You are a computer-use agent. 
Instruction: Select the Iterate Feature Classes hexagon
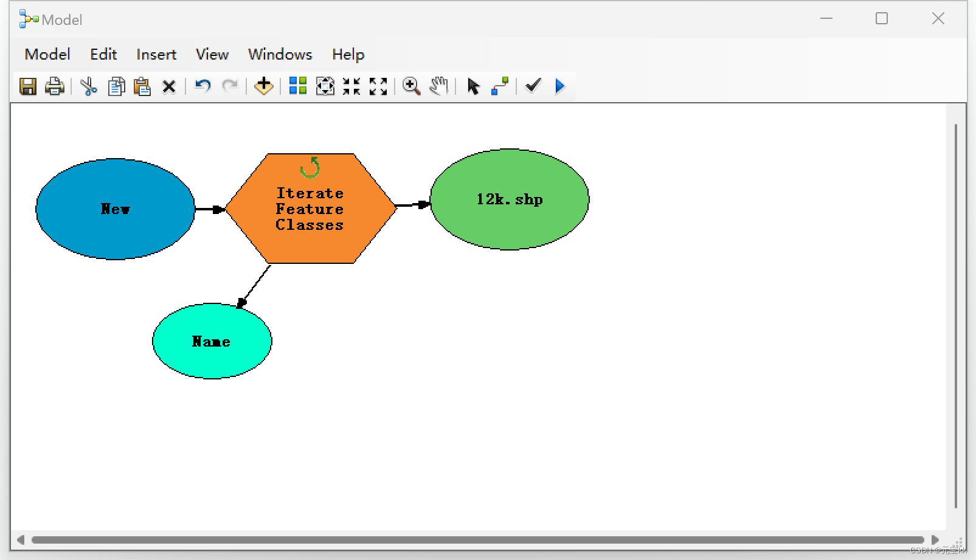[x=311, y=209]
